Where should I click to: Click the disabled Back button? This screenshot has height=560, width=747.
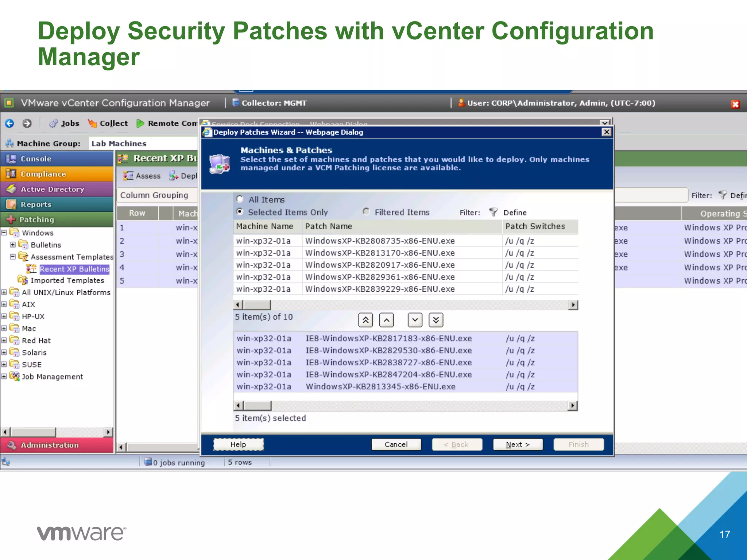pyautogui.click(x=457, y=444)
